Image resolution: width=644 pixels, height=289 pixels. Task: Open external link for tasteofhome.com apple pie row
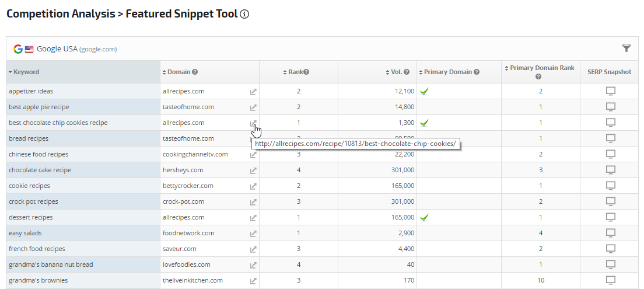pos(253,107)
